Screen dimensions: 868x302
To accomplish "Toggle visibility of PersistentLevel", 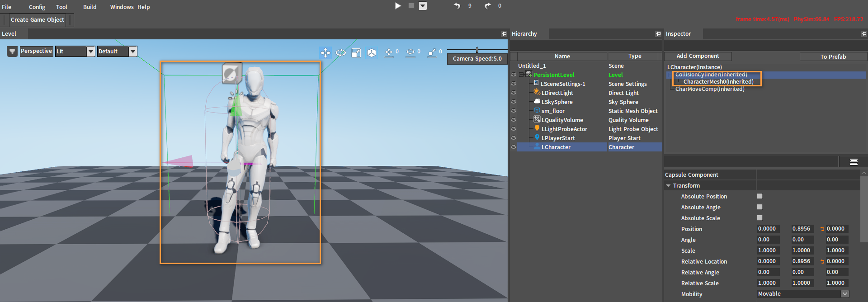I will coord(514,75).
